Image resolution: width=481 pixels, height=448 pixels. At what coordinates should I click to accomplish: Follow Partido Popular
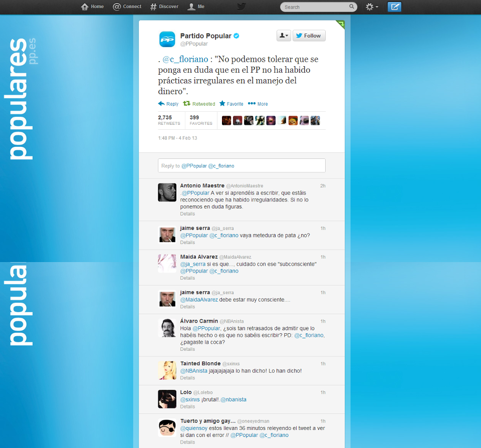[x=309, y=36]
